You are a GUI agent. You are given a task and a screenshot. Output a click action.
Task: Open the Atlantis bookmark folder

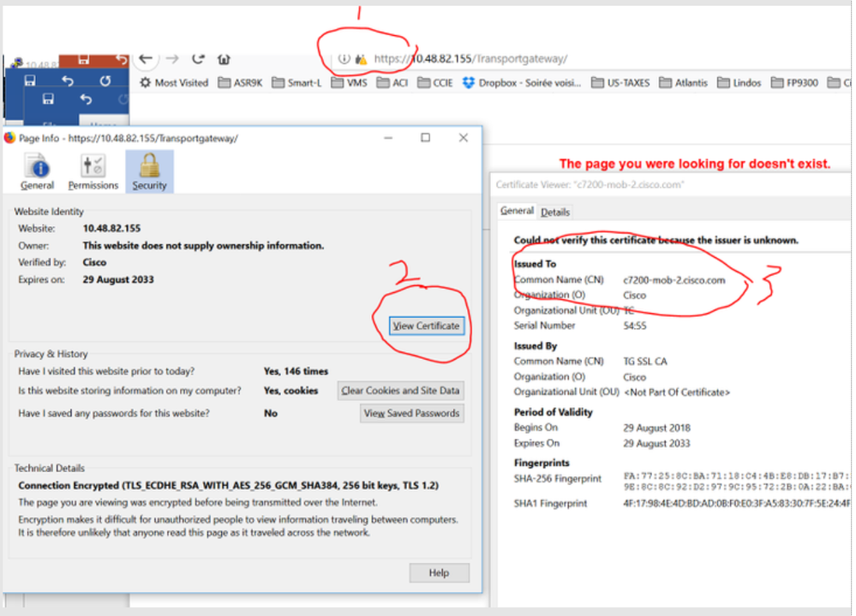click(x=684, y=83)
